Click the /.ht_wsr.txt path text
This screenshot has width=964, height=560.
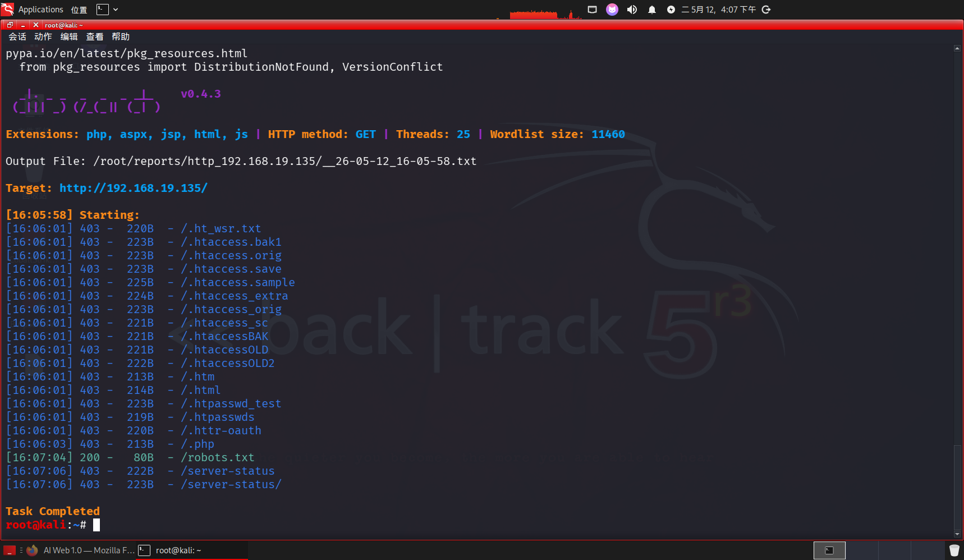(x=221, y=228)
